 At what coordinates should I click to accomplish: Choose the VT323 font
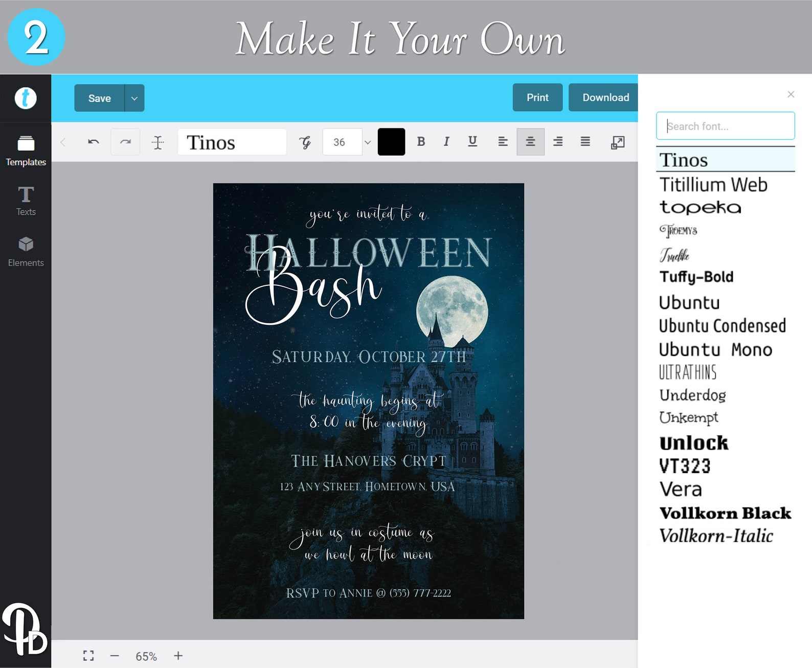click(x=685, y=466)
